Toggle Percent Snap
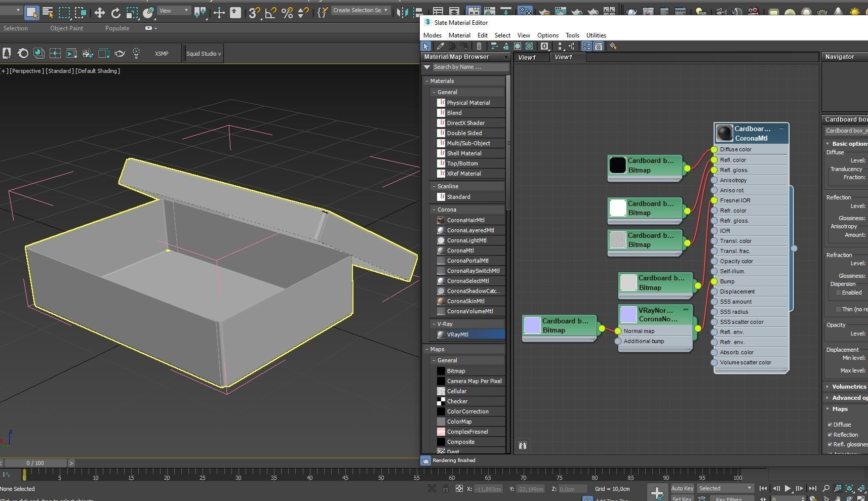Viewport: 868px width, 501px height. click(287, 13)
